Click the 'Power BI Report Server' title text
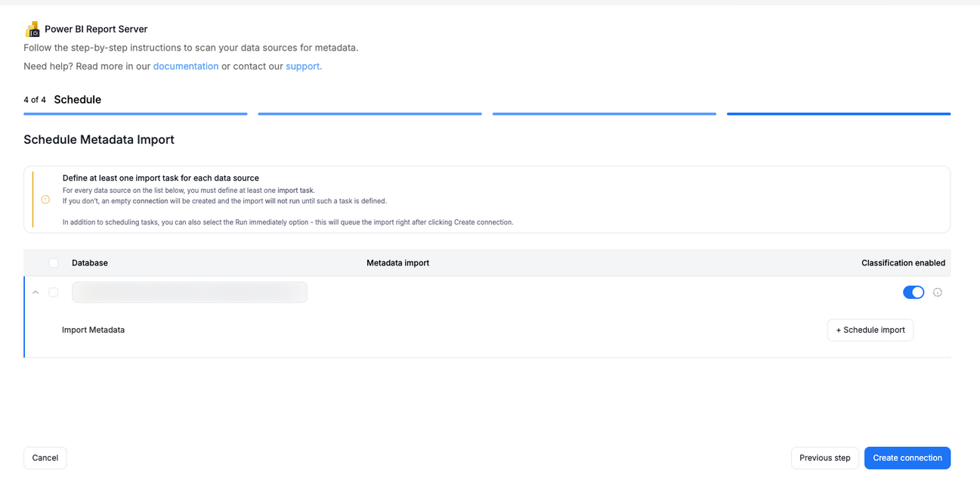The width and height of the screenshot is (980, 496). coord(96,29)
